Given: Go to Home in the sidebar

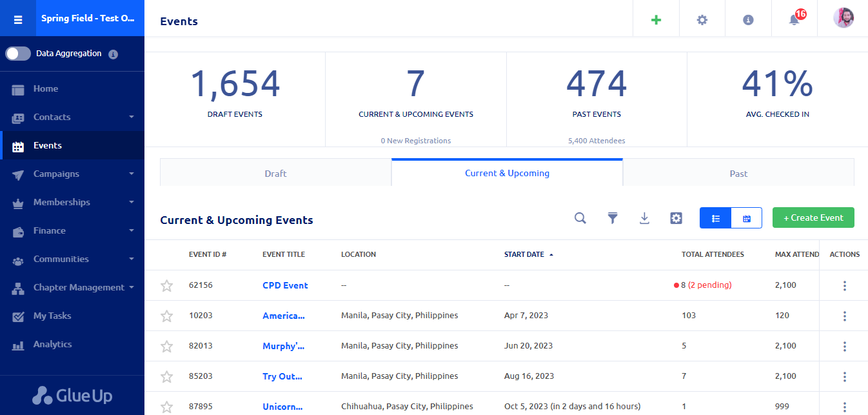Looking at the screenshot, I should [x=72, y=88].
